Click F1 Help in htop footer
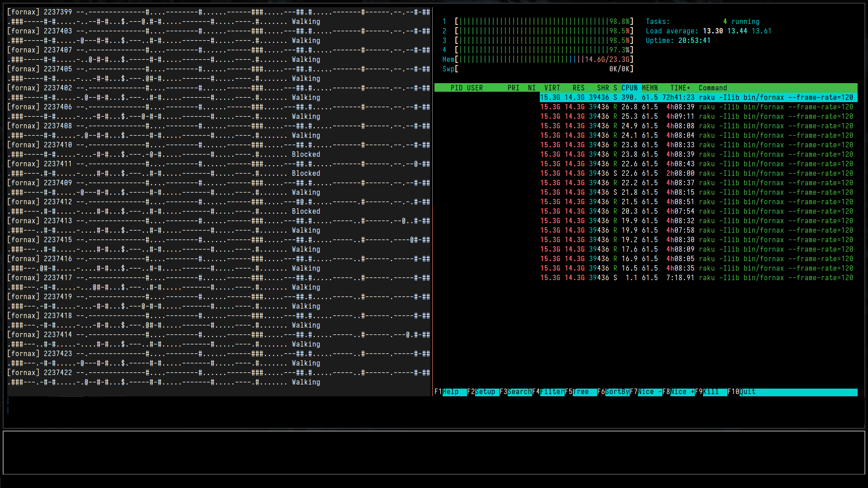Screen dimensions: 868x488 coord(450,392)
